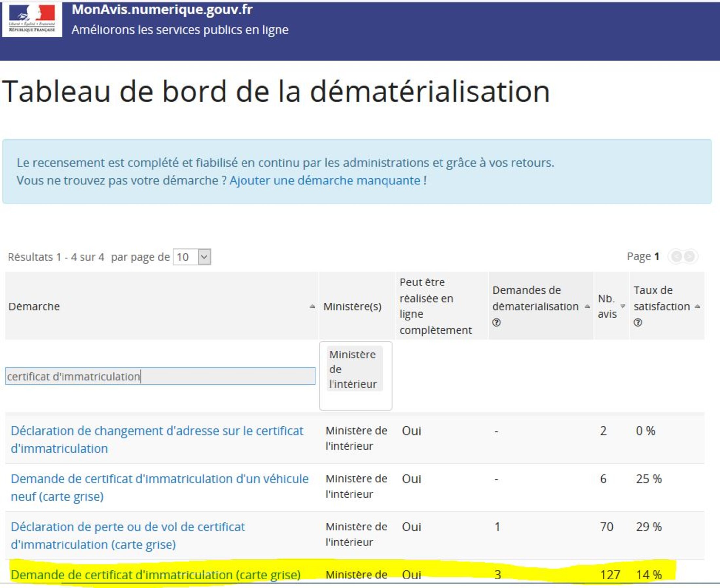Open highlighted Demande de certificat d'immatriculation link

coord(155,575)
